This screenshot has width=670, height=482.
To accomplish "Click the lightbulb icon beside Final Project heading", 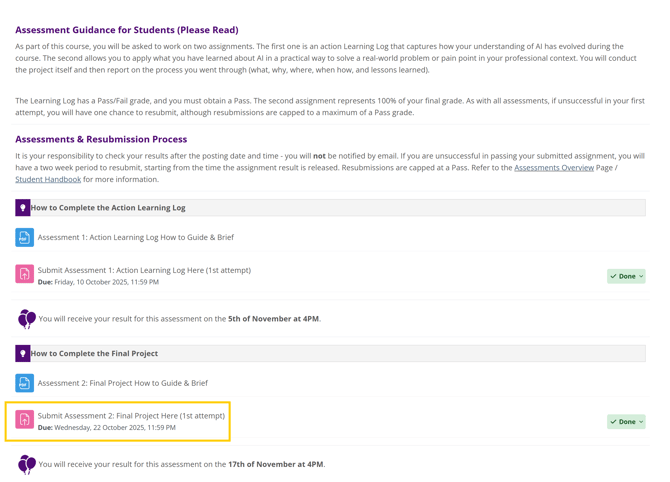I will (x=23, y=354).
